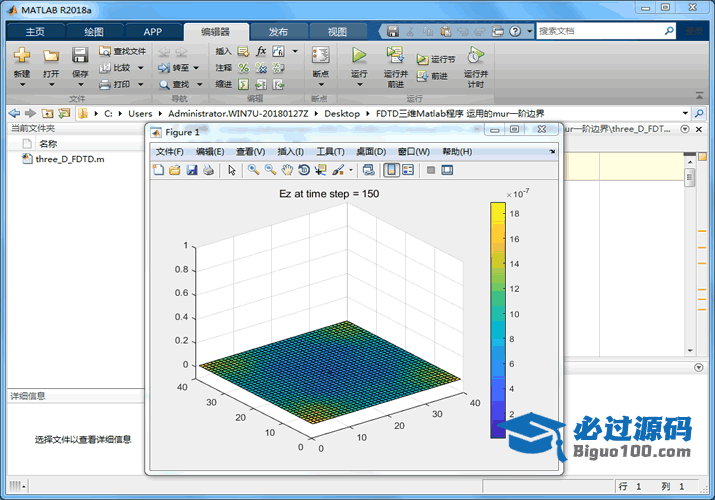Click the Zoom In magnifier in Figure toolbar
715x500 pixels.
[x=254, y=170]
